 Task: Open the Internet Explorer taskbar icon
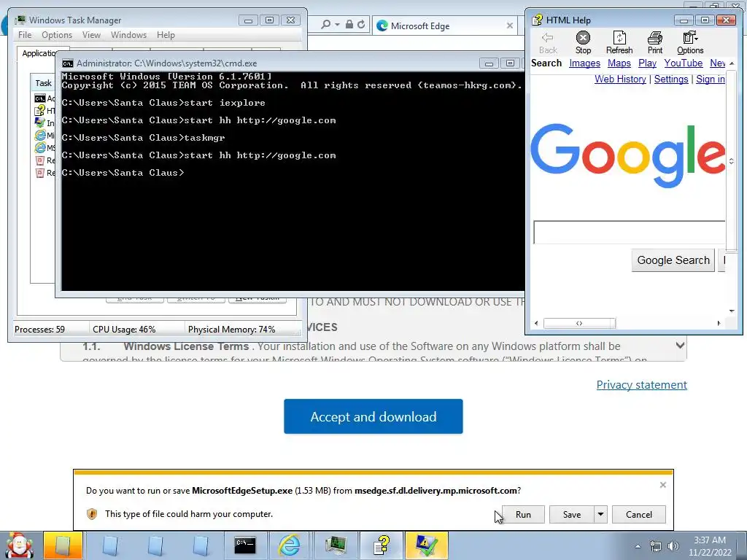tap(290, 545)
